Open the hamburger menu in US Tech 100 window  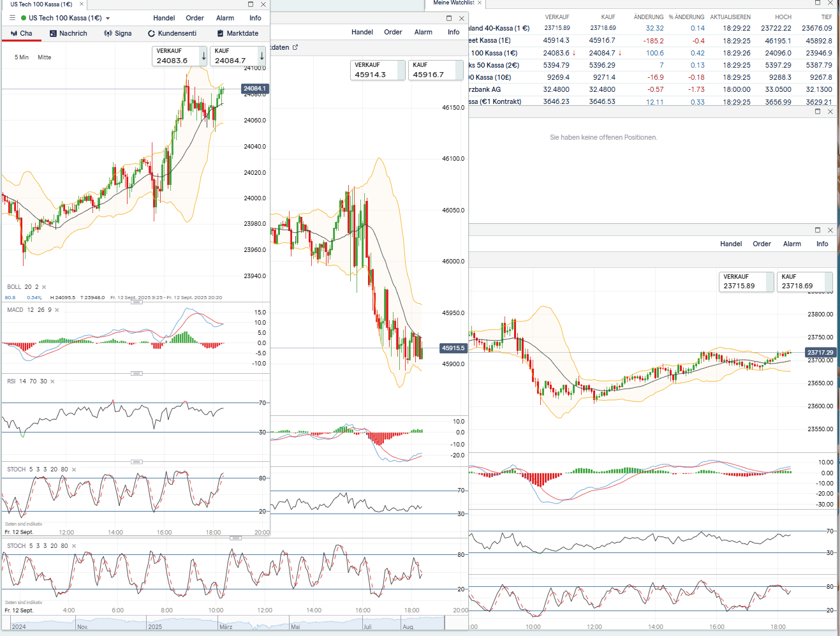pyautogui.click(x=12, y=18)
